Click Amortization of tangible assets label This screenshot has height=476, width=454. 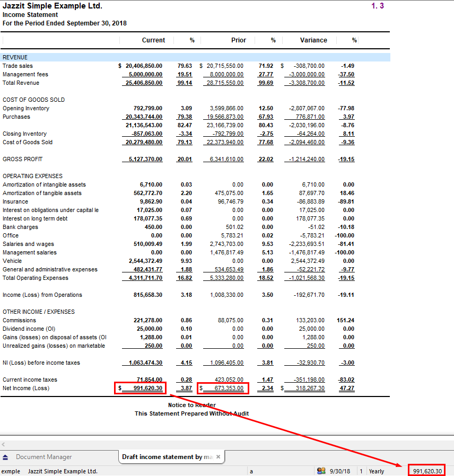[x=42, y=193]
